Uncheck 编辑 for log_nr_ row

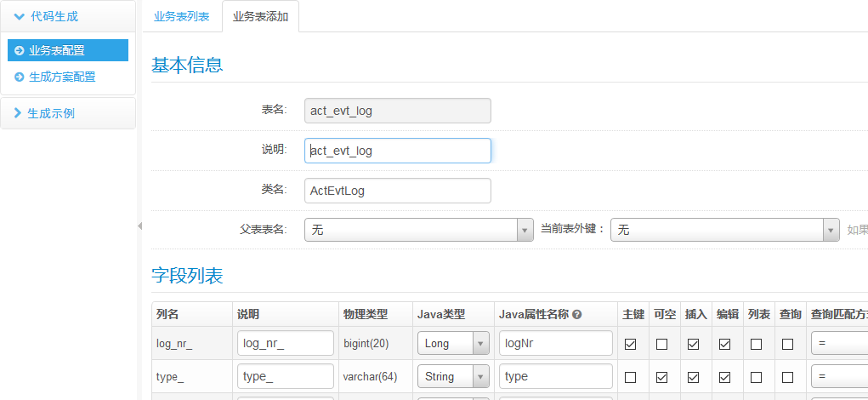(724, 344)
